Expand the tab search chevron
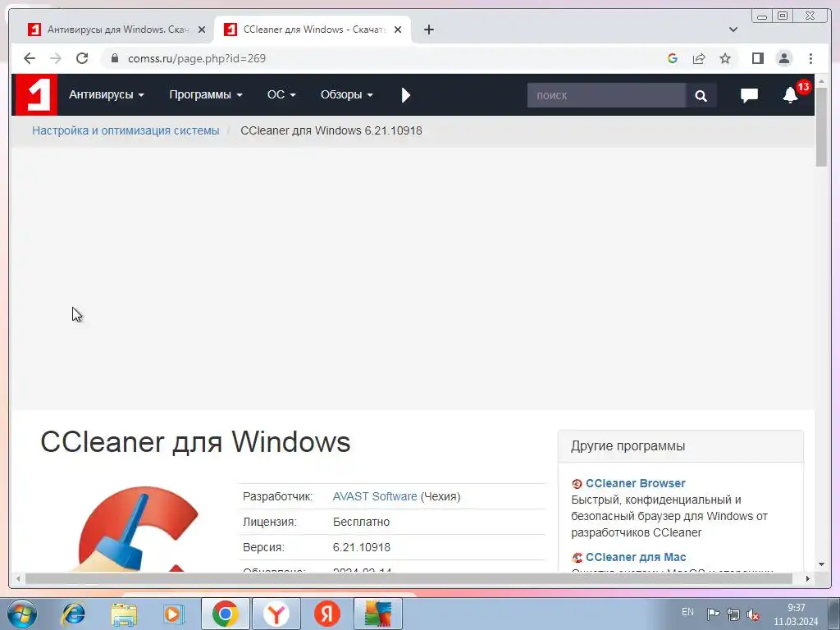The width and height of the screenshot is (840, 630). [733, 30]
